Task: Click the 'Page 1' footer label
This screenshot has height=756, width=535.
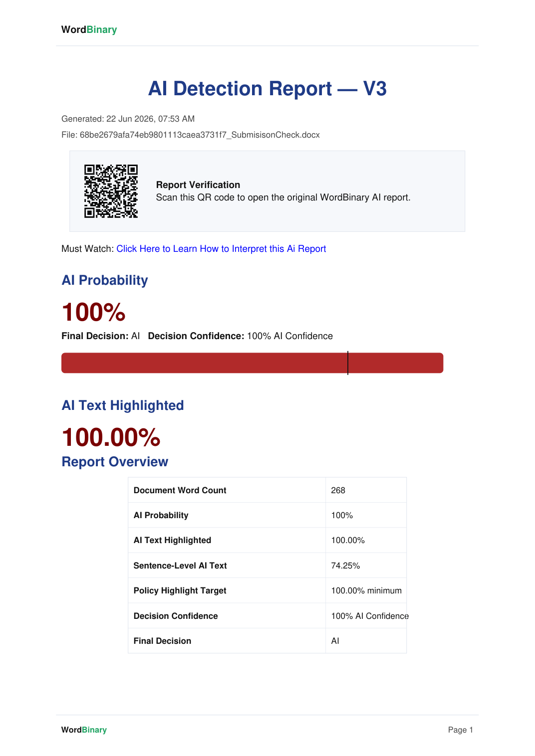Action: coord(460,730)
